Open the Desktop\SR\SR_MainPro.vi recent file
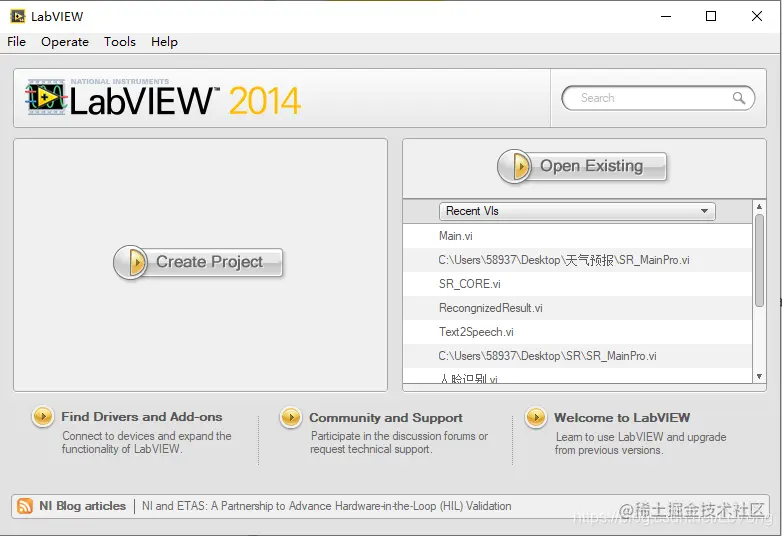 coord(577,356)
